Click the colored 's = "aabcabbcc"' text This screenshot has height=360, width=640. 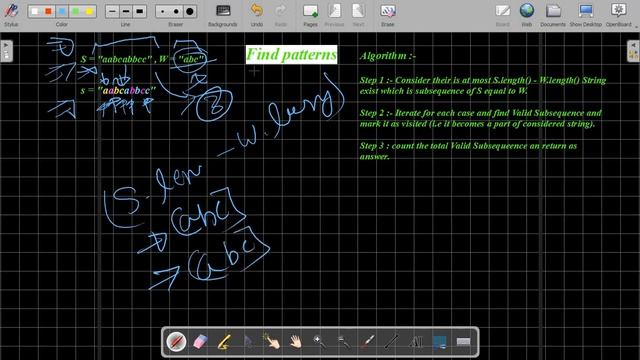click(x=118, y=90)
